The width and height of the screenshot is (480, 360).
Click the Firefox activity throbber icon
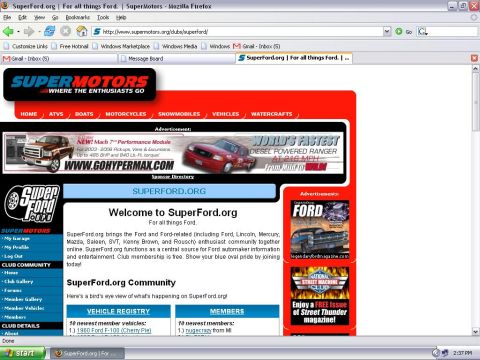coord(474,17)
